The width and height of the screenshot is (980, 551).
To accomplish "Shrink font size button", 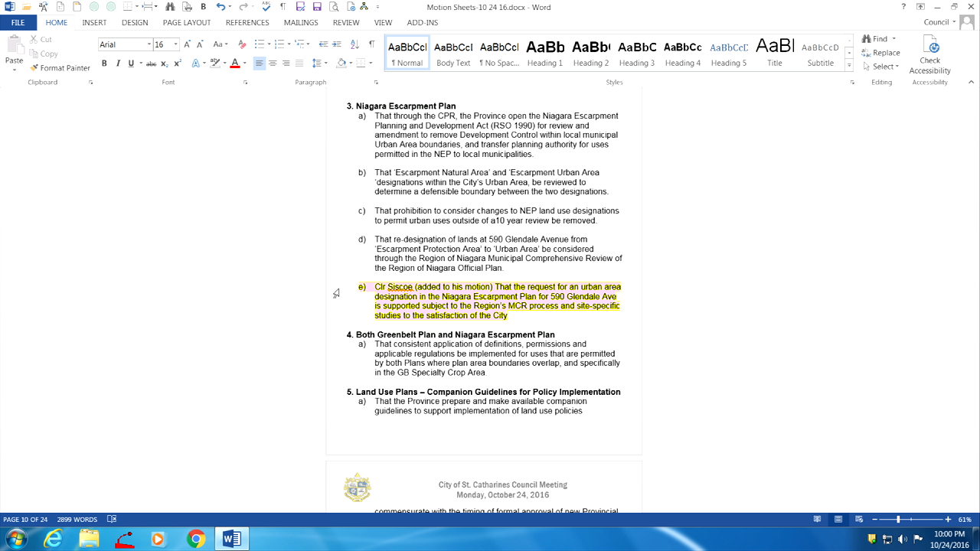I will [x=201, y=44].
